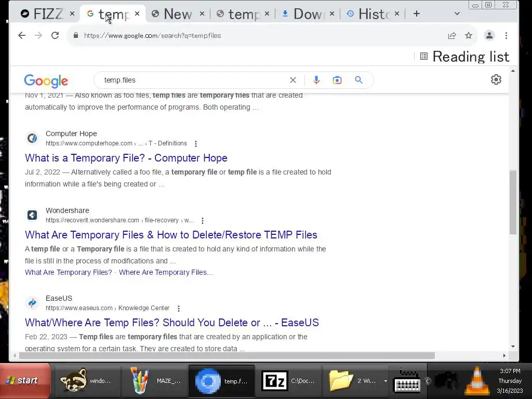Image resolution: width=532 pixels, height=399 pixels.
Task: Click the vertical scrollbar thumb
Action: pyautogui.click(x=513, y=202)
